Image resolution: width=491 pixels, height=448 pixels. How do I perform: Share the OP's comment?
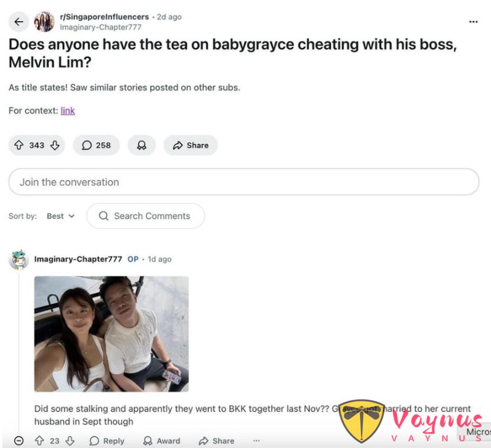point(216,441)
